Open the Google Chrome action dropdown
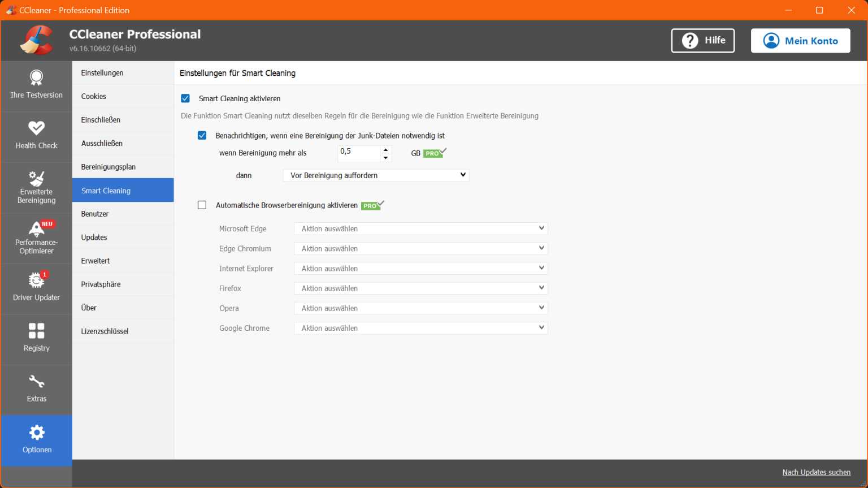The height and width of the screenshot is (488, 868). [x=420, y=327]
